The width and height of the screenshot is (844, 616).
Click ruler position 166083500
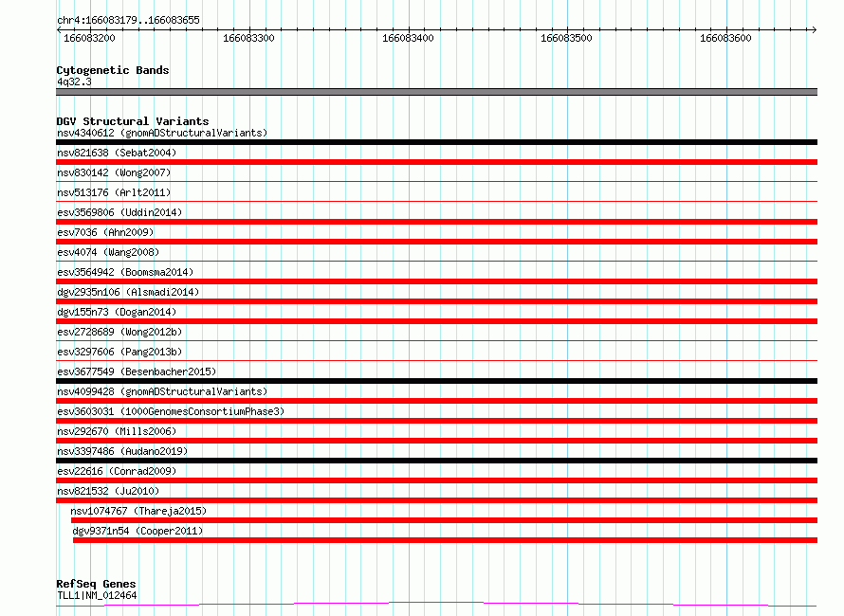tap(566, 38)
